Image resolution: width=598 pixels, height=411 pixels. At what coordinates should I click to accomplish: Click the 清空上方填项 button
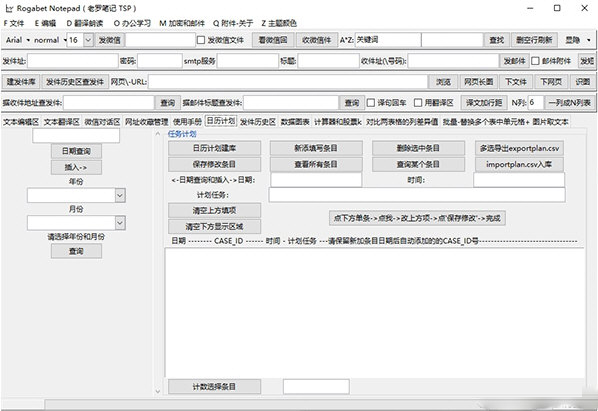click(x=214, y=210)
